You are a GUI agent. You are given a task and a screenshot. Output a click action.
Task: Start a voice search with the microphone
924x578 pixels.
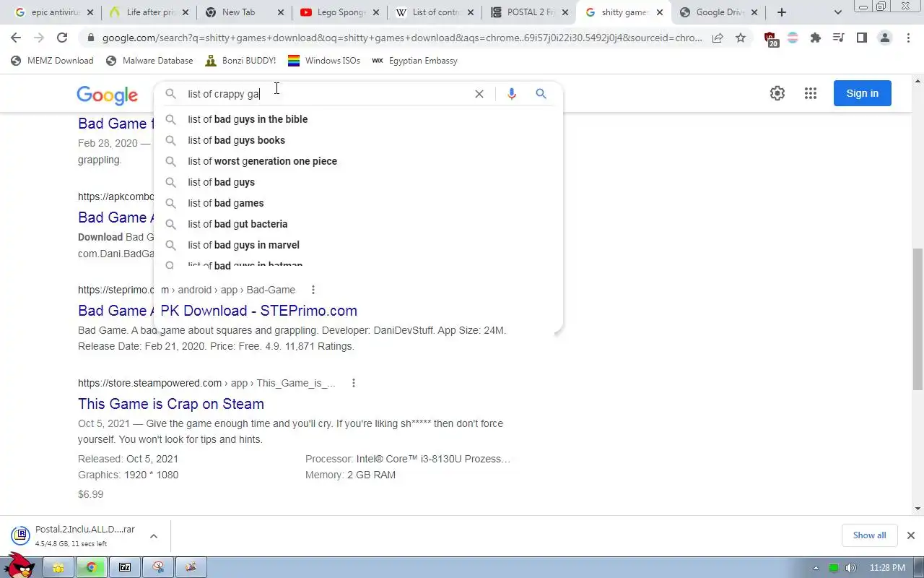point(512,94)
